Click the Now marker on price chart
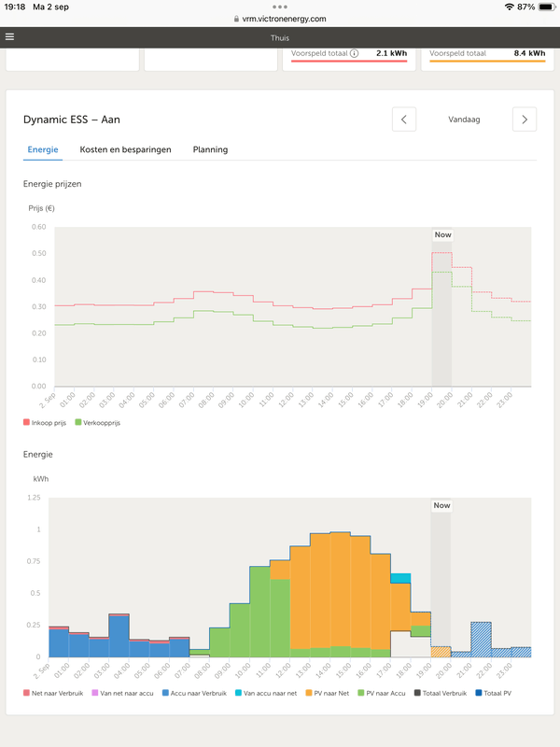 441,234
